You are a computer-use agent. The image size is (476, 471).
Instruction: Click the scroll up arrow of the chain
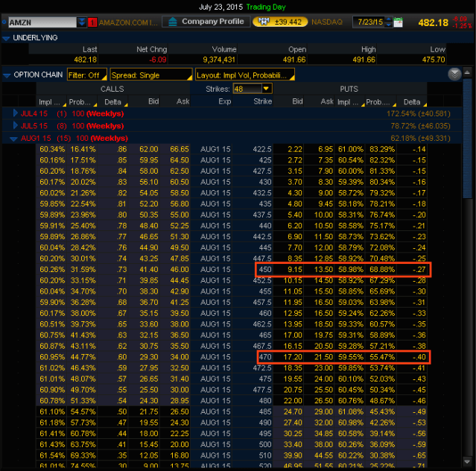point(467,72)
